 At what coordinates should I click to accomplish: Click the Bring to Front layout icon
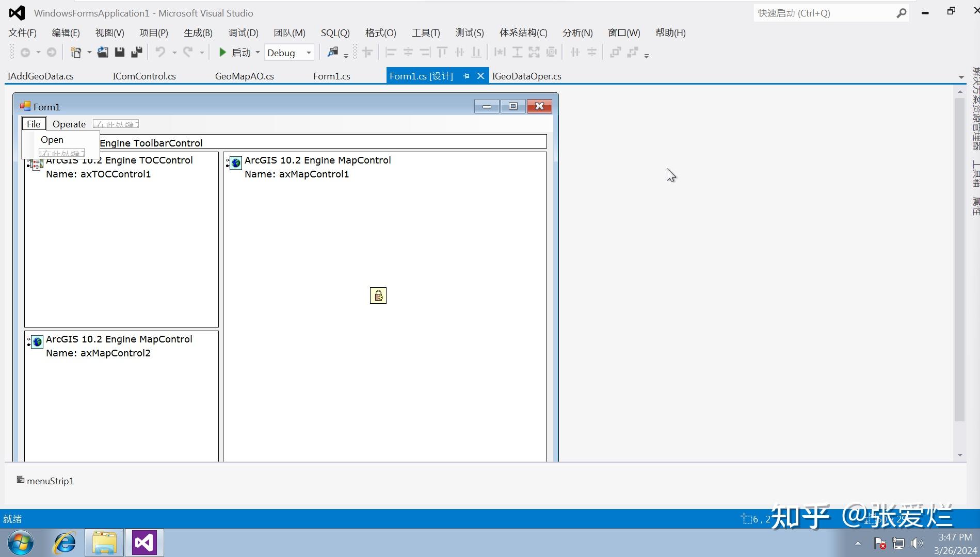(615, 53)
